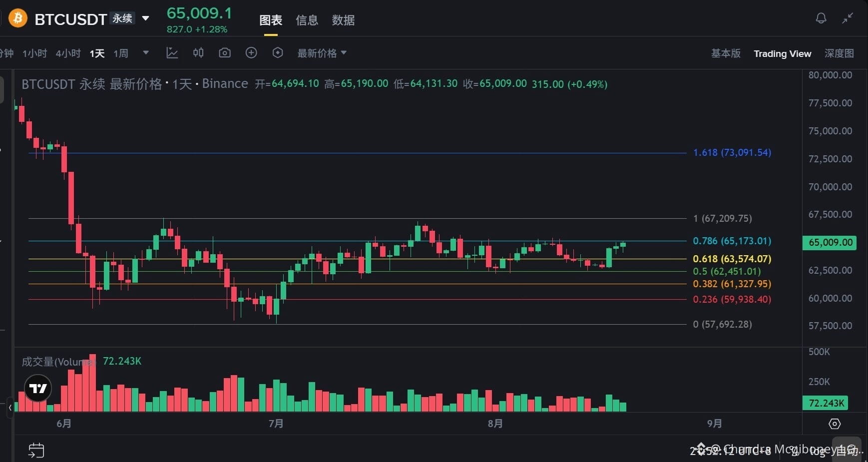Select the 4小时 timeframe
The image size is (868, 462).
pos(68,53)
